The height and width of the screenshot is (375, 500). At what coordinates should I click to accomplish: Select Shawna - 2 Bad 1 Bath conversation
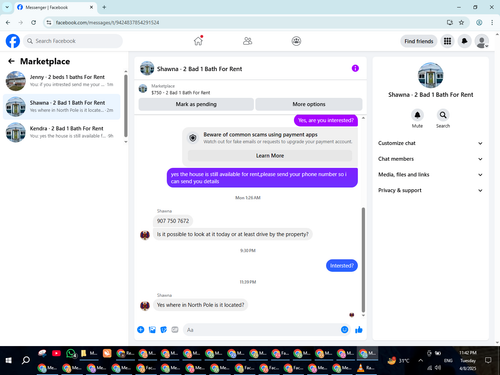[62, 107]
